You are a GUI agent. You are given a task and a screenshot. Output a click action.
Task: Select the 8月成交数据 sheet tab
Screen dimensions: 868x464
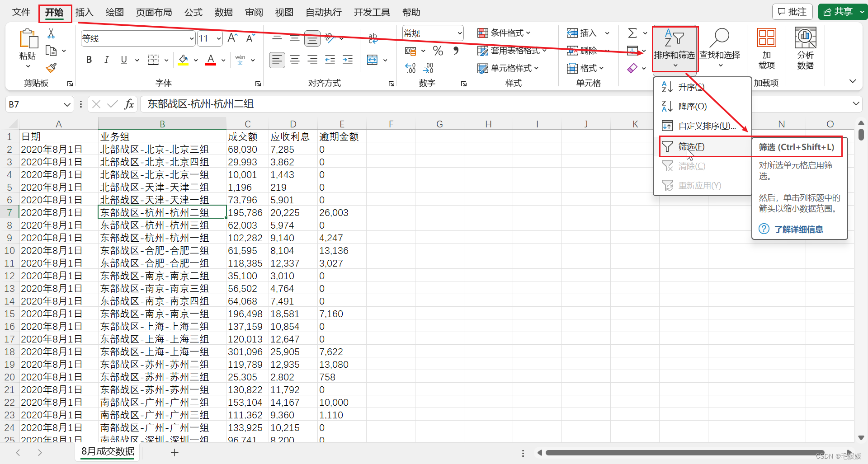coord(108,451)
